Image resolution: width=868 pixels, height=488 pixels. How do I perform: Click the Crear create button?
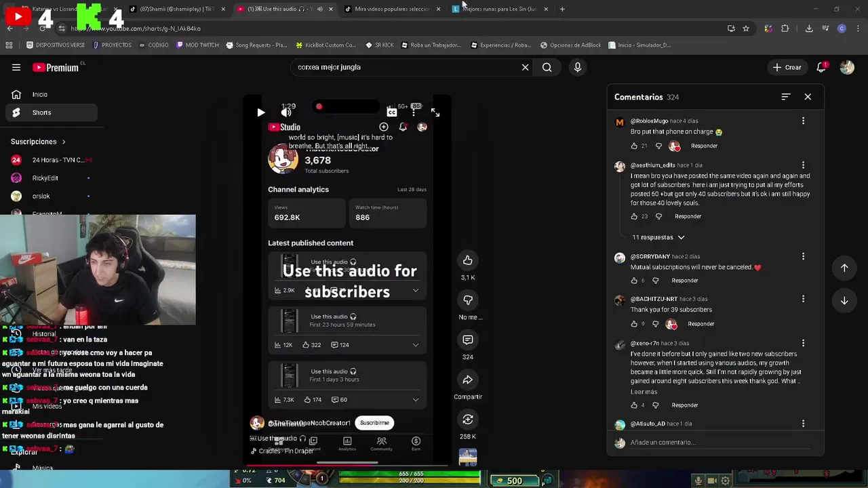787,67
